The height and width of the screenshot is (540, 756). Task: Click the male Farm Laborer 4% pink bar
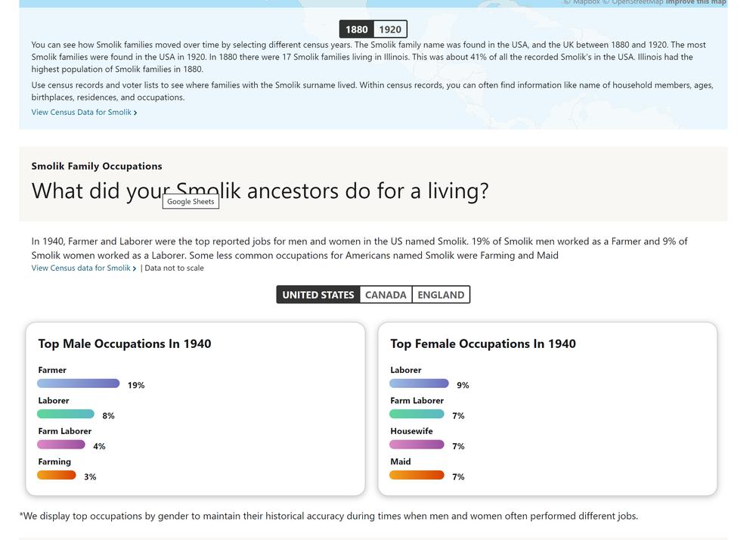(61, 445)
